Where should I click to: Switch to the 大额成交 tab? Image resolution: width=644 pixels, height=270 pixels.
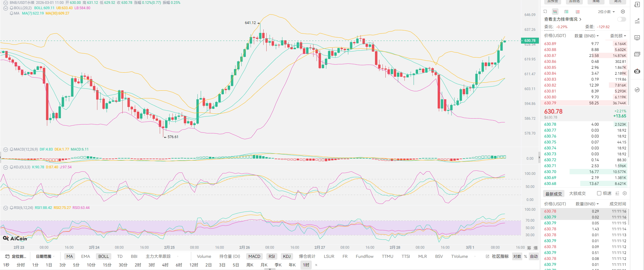click(x=577, y=194)
